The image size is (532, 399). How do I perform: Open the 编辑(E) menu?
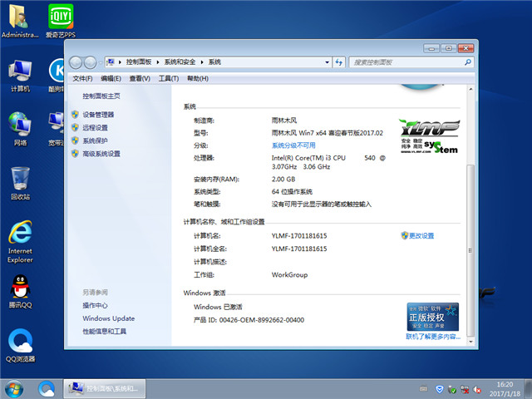[x=111, y=78]
